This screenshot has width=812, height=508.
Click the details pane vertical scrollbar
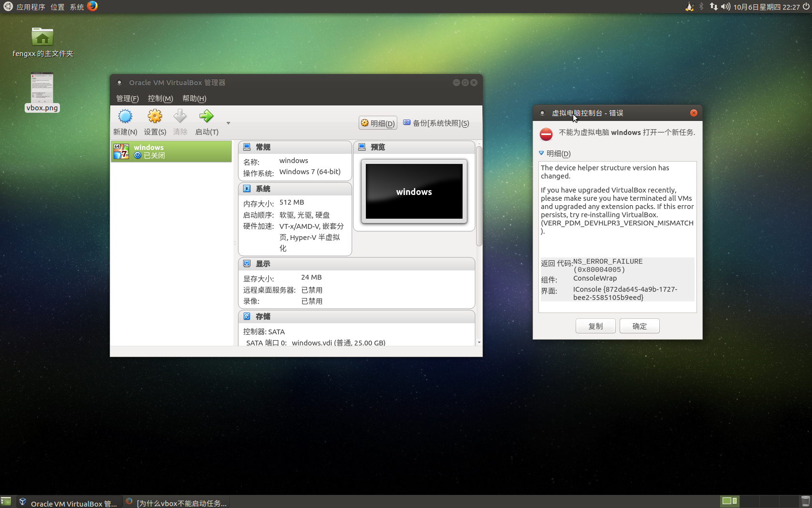pyautogui.click(x=479, y=196)
